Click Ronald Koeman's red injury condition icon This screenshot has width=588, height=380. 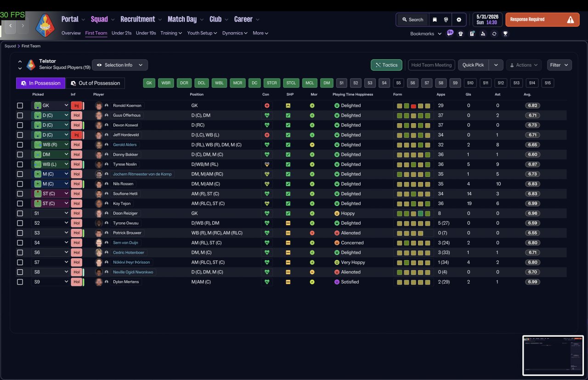(x=266, y=106)
